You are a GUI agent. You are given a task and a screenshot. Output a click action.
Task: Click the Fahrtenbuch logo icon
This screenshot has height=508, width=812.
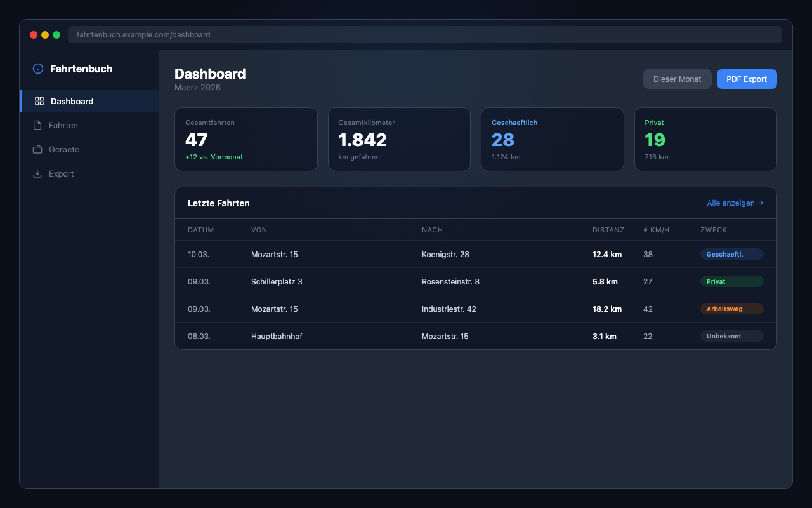(38, 69)
